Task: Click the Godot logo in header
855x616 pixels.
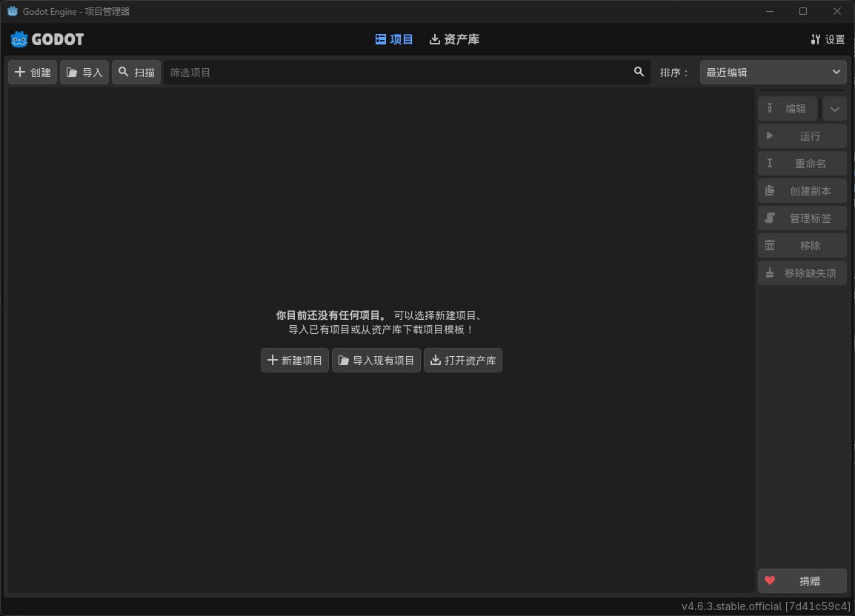Action: 47,39
